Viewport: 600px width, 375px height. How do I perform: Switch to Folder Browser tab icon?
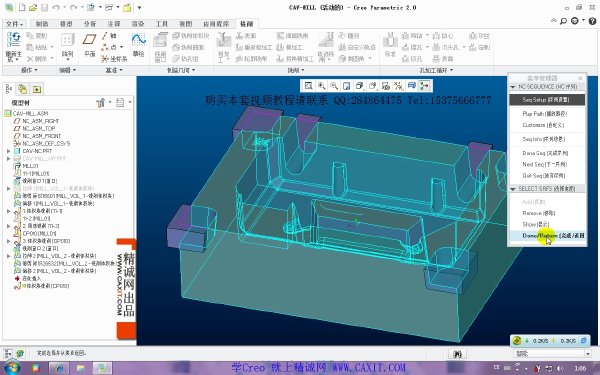pyautogui.click(x=23, y=89)
